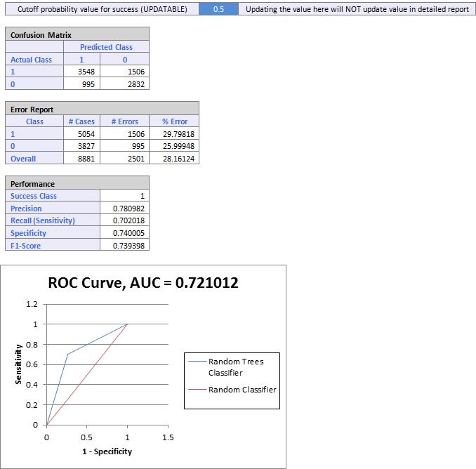Click the cutoff probability value 0.5 cell

218,9
